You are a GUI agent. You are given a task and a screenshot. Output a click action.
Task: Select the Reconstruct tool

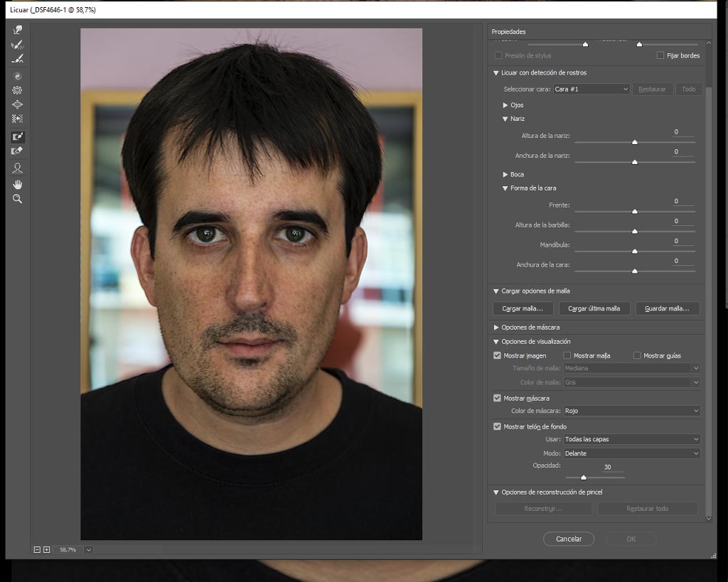(18, 45)
